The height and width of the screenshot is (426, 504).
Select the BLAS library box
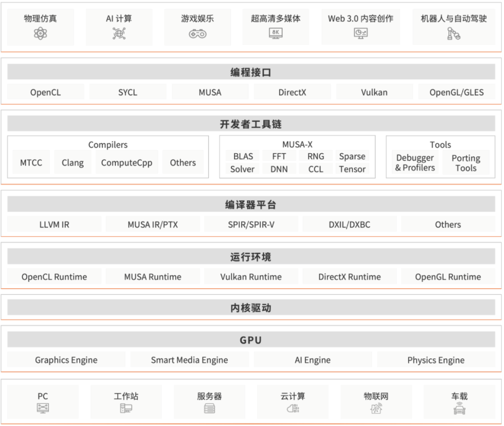pyautogui.click(x=243, y=156)
